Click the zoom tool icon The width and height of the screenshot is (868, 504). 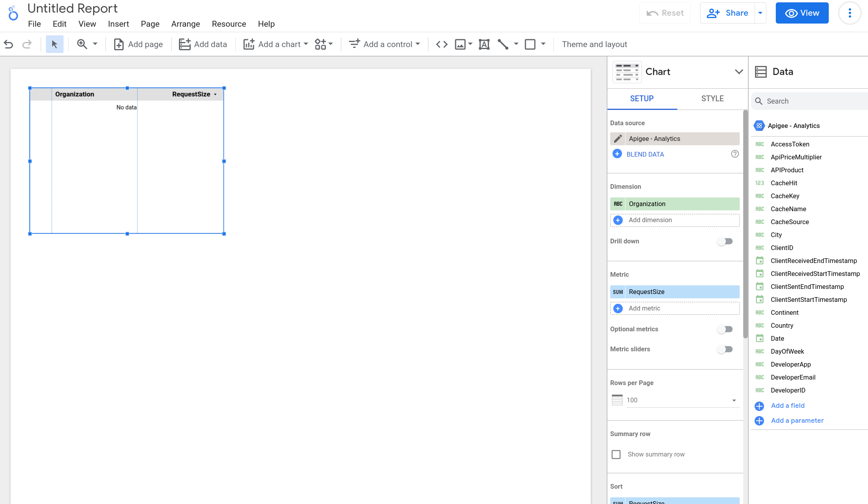tap(82, 44)
